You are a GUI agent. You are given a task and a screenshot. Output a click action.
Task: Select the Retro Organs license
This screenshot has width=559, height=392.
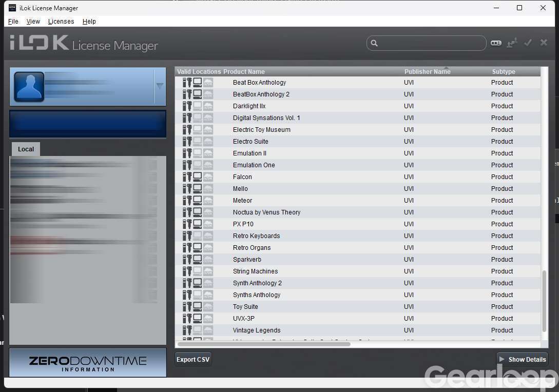point(358,248)
